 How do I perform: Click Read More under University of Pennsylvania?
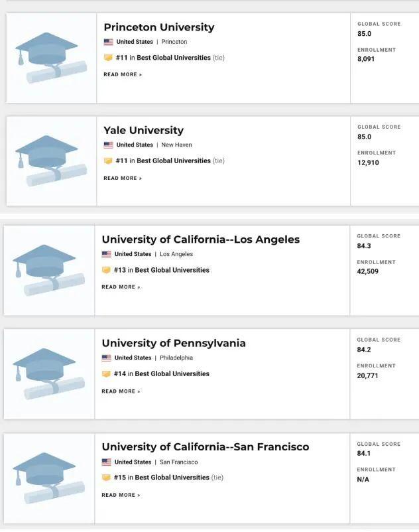tap(121, 391)
